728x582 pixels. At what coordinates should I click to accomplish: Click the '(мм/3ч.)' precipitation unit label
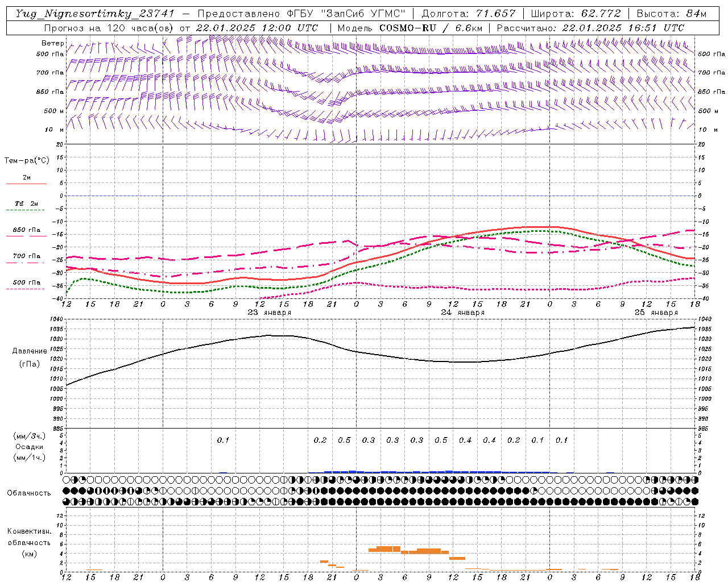[30, 436]
